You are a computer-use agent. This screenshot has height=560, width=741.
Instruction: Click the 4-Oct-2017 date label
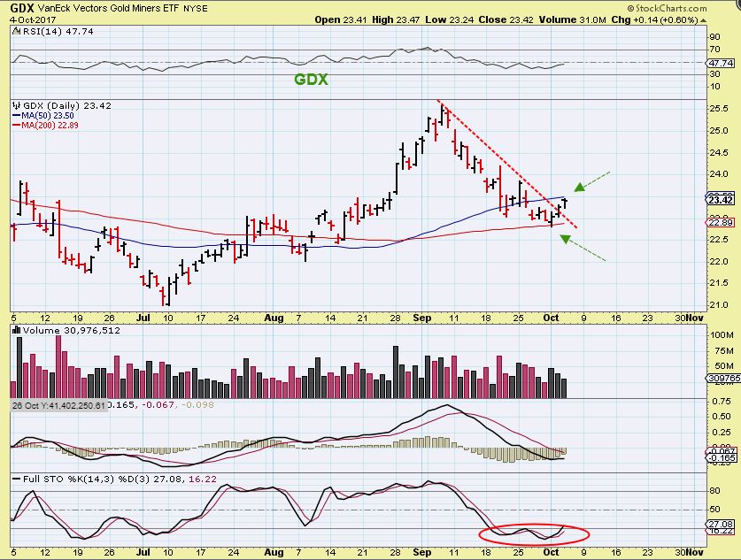tap(33, 19)
